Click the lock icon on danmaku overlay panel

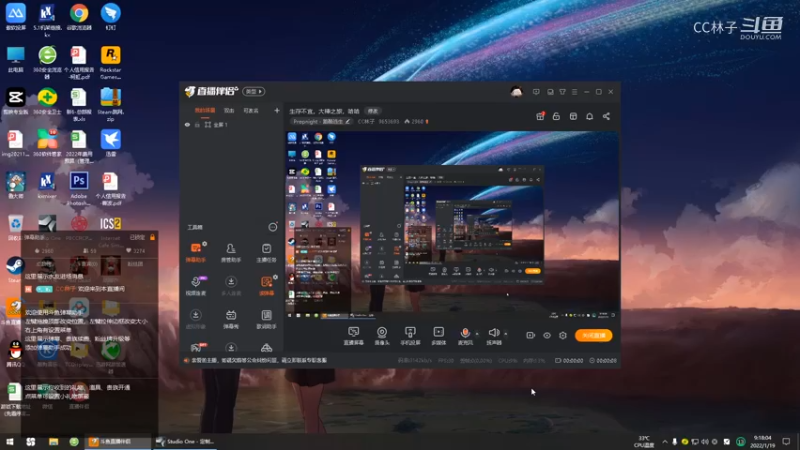tap(152, 237)
